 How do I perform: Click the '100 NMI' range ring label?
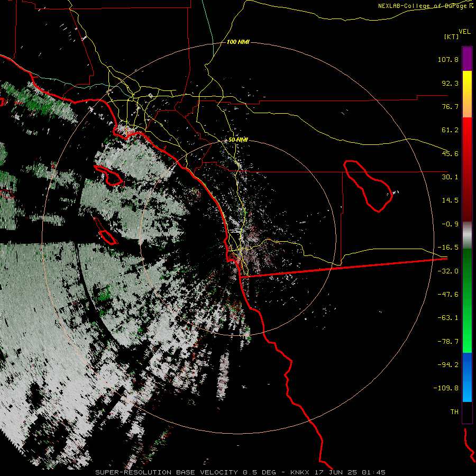coord(238,42)
